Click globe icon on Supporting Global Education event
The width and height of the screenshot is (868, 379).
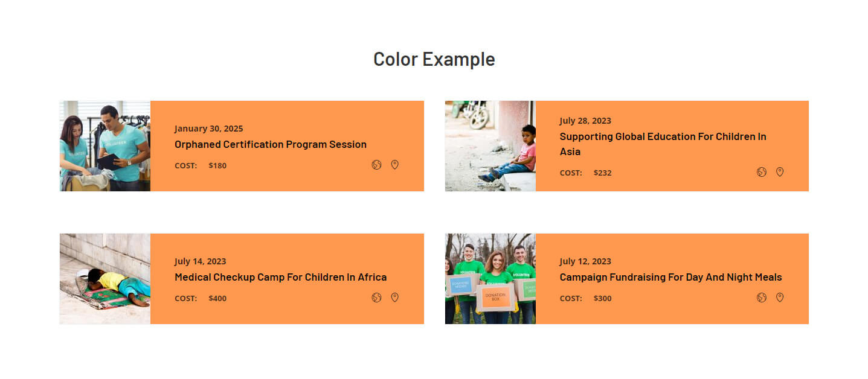click(761, 172)
